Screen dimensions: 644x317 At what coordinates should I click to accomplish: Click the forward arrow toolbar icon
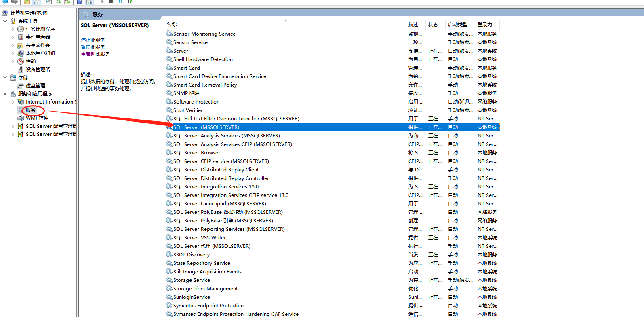click(15, 2)
